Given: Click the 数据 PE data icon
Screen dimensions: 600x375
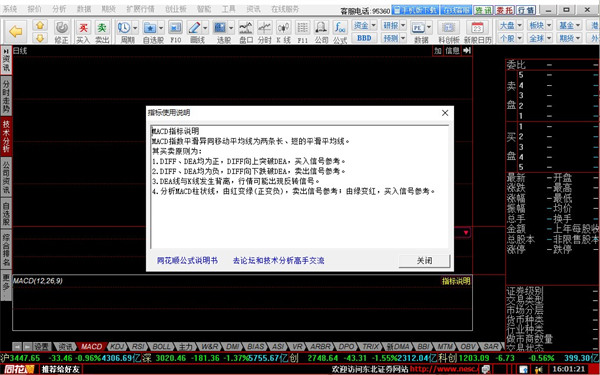Looking at the screenshot, I should tap(418, 28).
